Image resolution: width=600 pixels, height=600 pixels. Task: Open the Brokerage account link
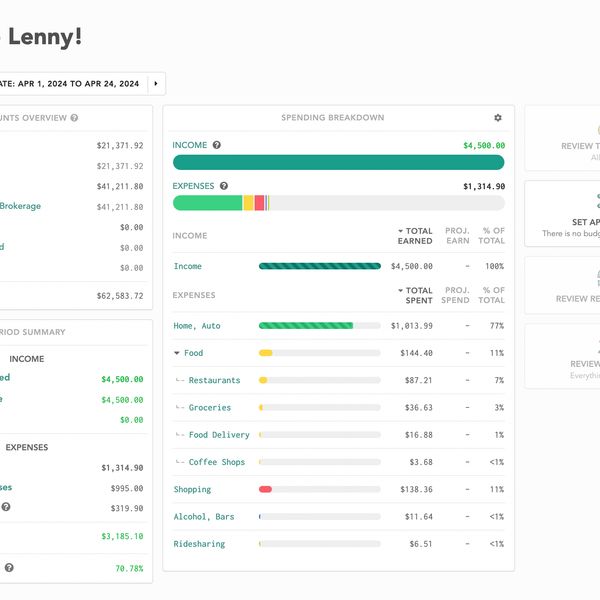(20, 207)
